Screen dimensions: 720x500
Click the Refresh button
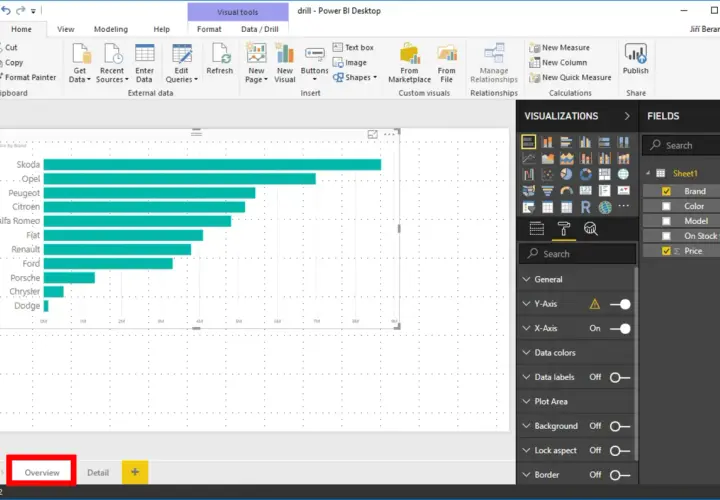pos(219,58)
